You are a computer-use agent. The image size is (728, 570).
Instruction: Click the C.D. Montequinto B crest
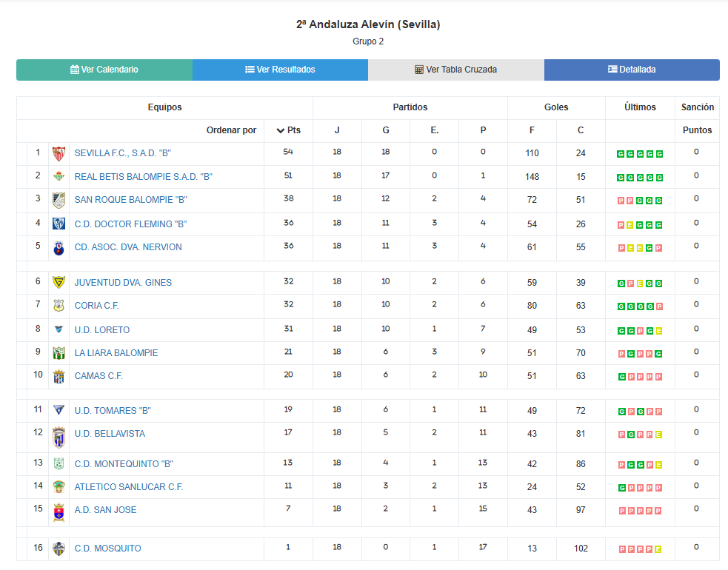(59, 463)
